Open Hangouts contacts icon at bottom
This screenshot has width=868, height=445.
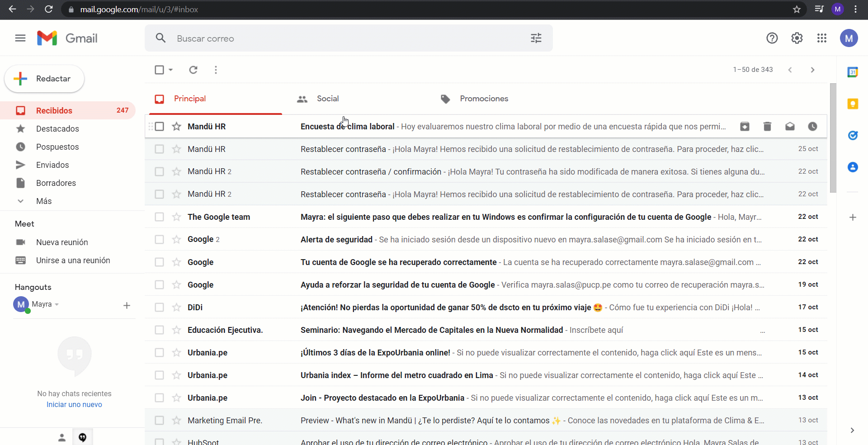click(x=62, y=437)
